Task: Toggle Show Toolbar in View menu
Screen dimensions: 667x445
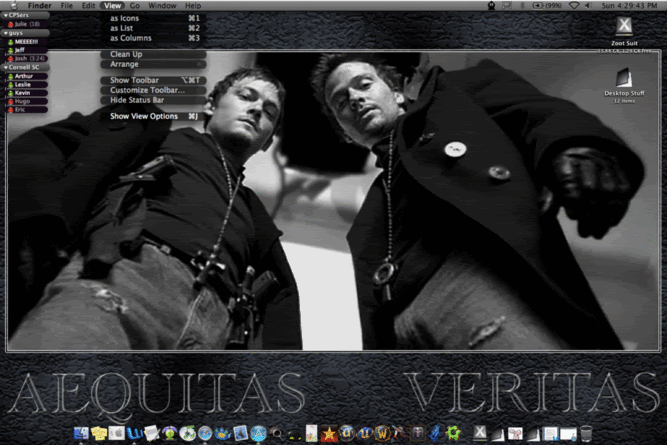Action: point(134,80)
